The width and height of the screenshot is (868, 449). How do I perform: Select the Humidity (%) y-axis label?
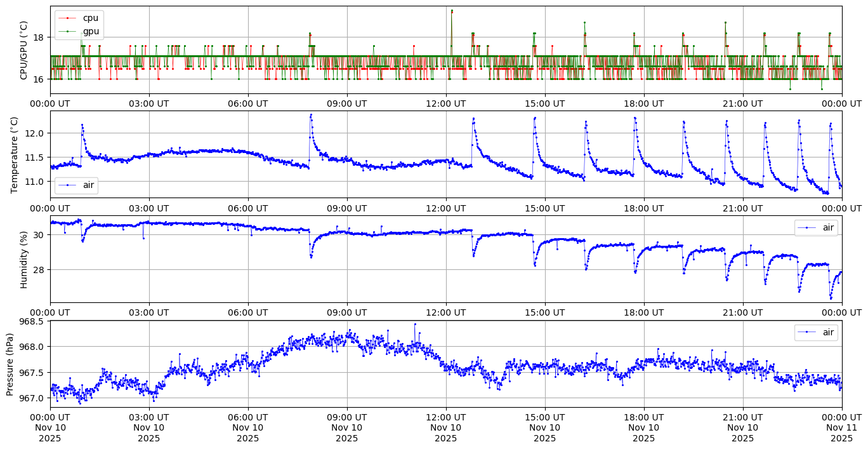click(24, 259)
